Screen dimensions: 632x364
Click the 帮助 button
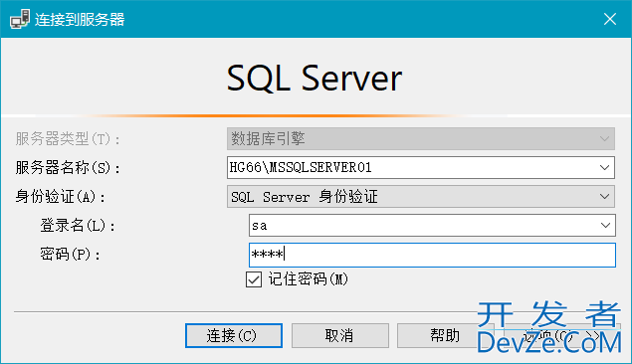[445, 335]
